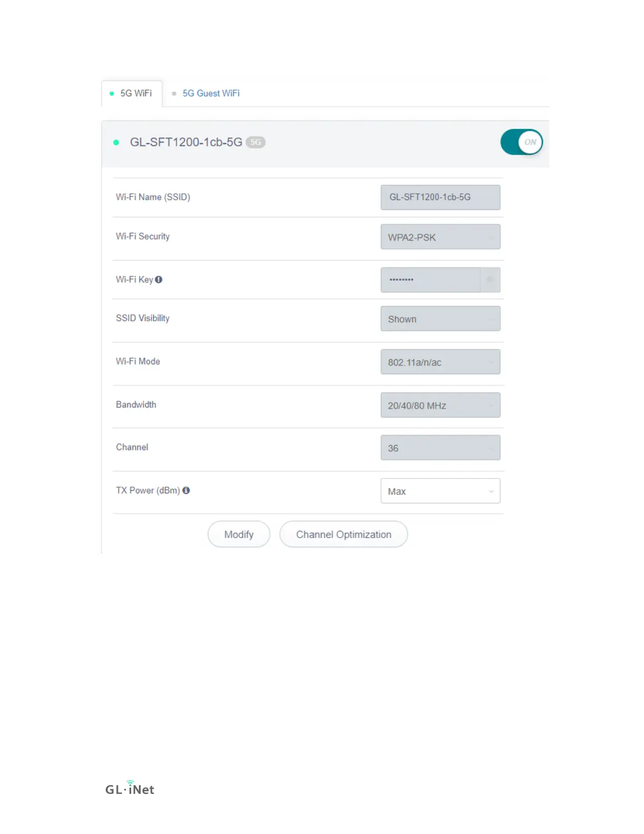Click the Wi-Fi Name SSID input field
Screen dimensions: 644x834
click(x=440, y=197)
